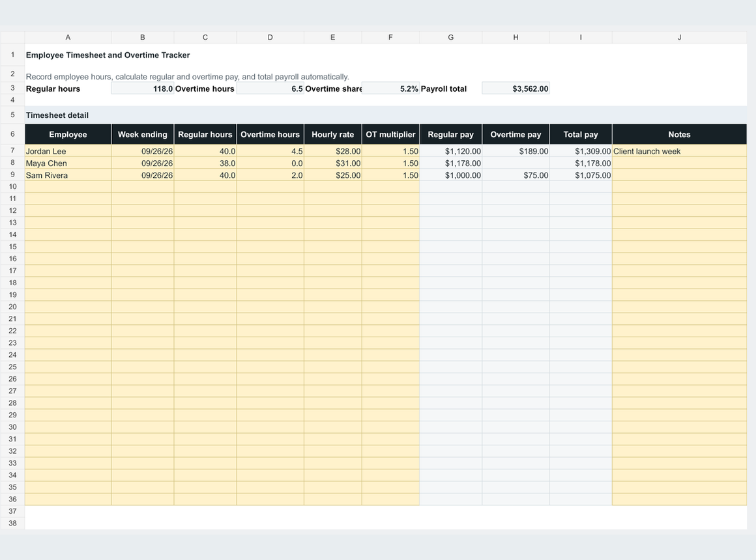Select column A header
Viewport: 756px width, 560px height.
click(x=68, y=37)
